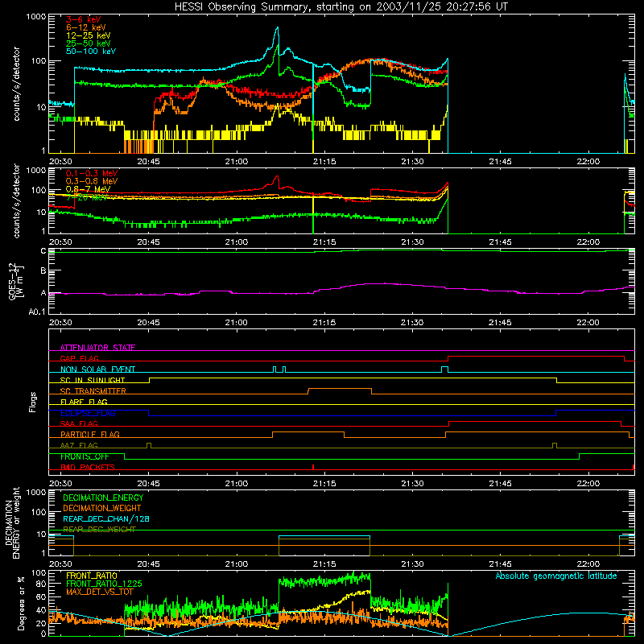The height and width of the screenshot is (644, 644).
Task: Select the REAR_DEC_WEIGHT legend label
Action: point(99,530)
